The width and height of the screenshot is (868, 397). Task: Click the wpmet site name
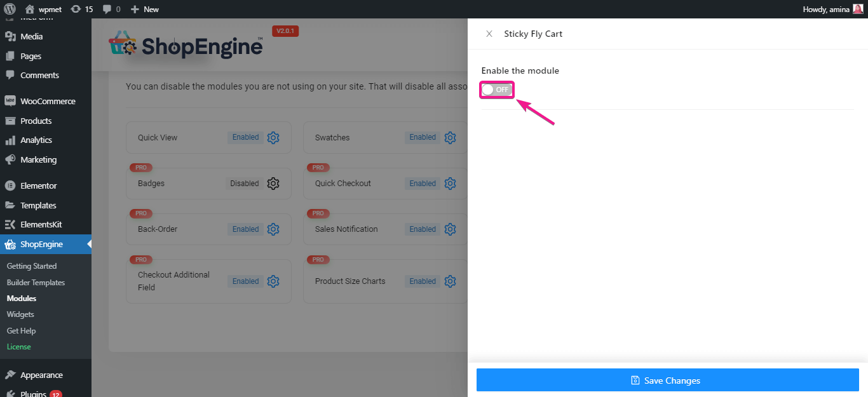[50, 10]
